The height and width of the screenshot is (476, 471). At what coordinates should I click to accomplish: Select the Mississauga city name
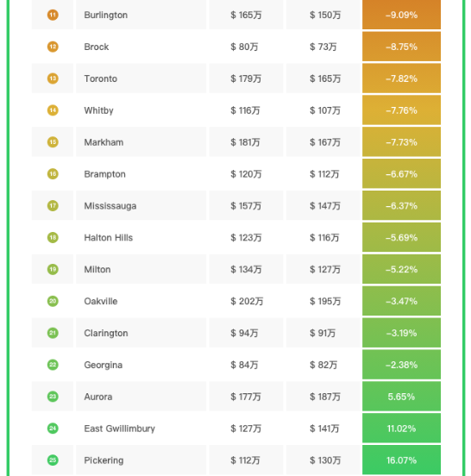[110, 206]
